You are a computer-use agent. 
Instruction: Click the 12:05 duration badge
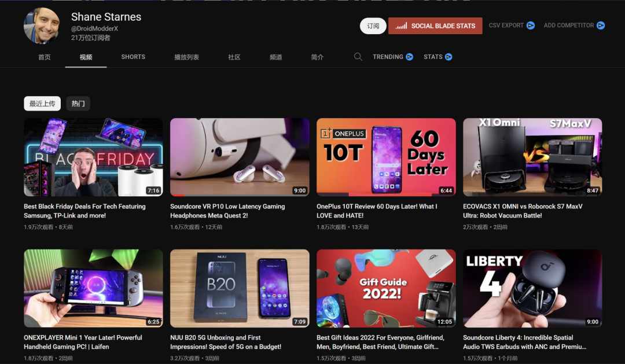444,322
